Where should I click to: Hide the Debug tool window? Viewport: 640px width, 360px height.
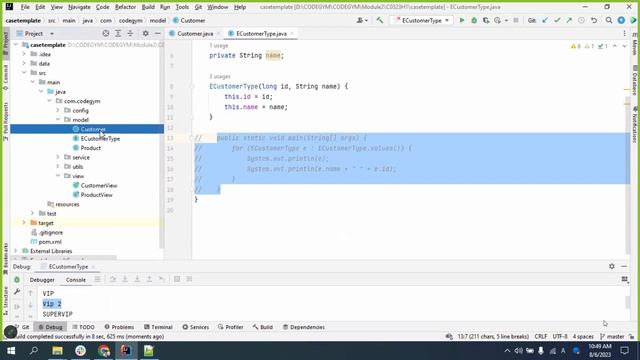point(624,266)
